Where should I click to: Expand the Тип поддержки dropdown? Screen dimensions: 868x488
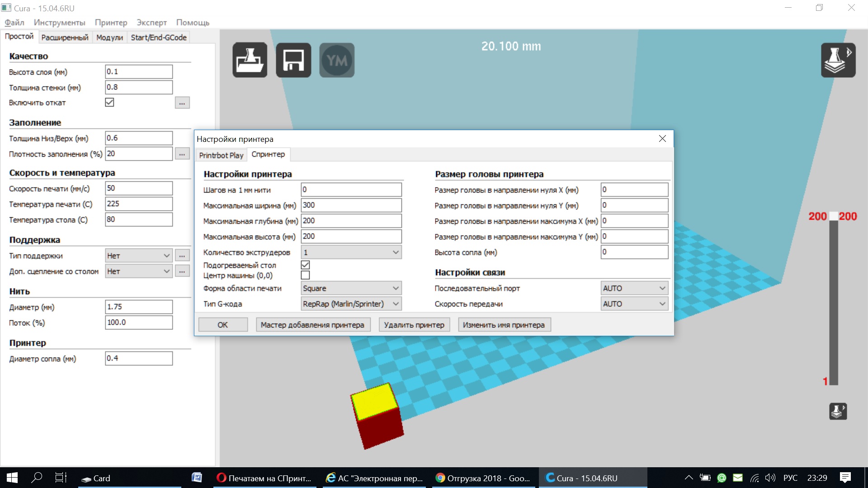(138, 256)
